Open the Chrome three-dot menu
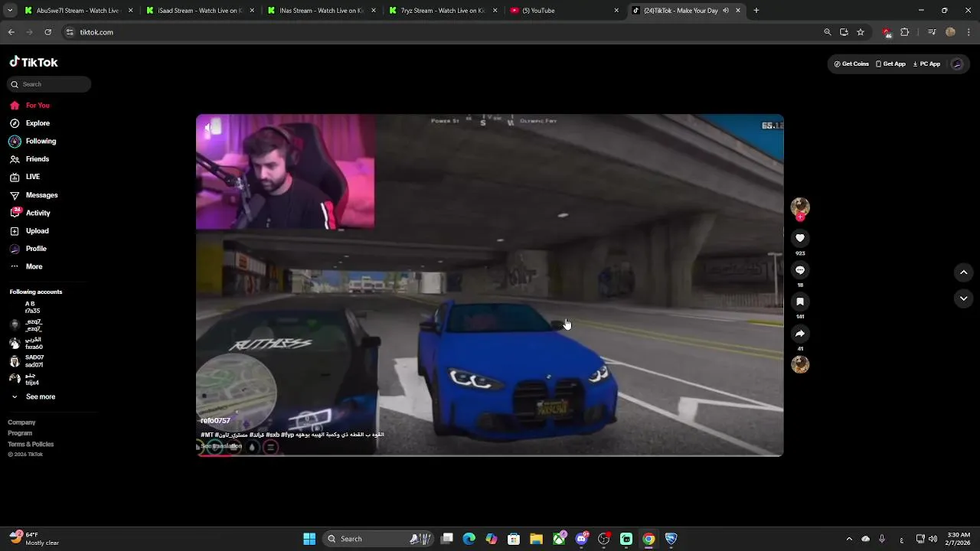This screenshot has height=551, width=980. click(969, 32)
